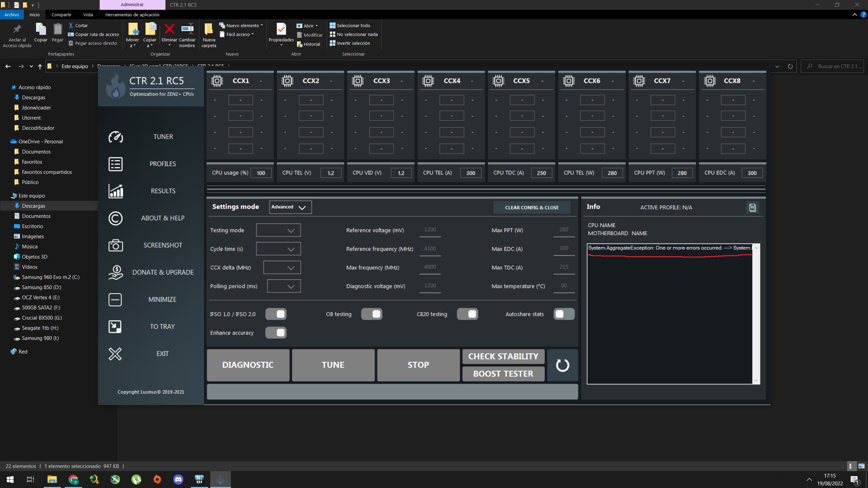Click the DIAGNOSTIC button
This screenshot has width=868, height=488.
pos(248,365)
